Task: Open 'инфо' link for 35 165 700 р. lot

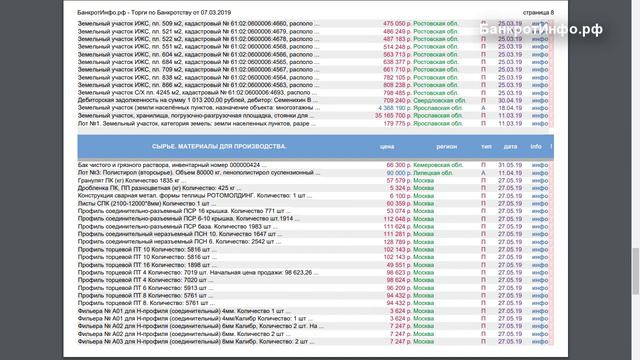Action: (x=540, y=116)
